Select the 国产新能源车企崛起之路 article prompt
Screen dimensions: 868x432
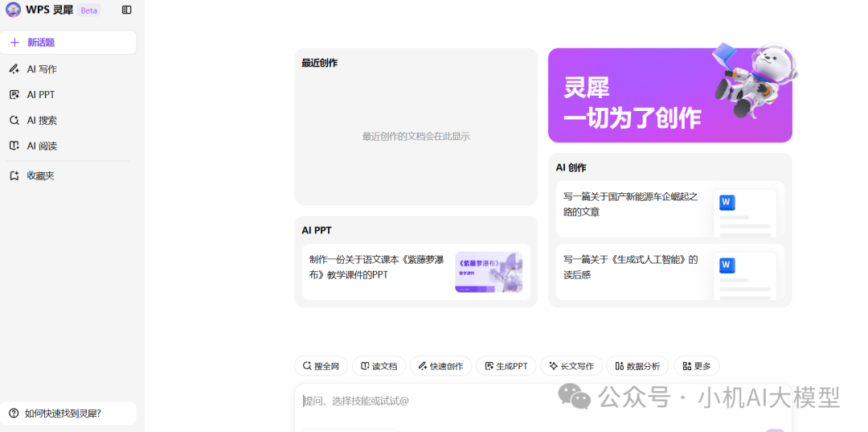point(669,209)
